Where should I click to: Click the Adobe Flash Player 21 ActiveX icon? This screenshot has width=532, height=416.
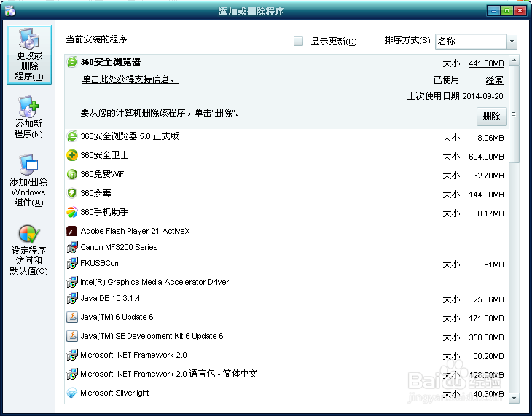72,231
